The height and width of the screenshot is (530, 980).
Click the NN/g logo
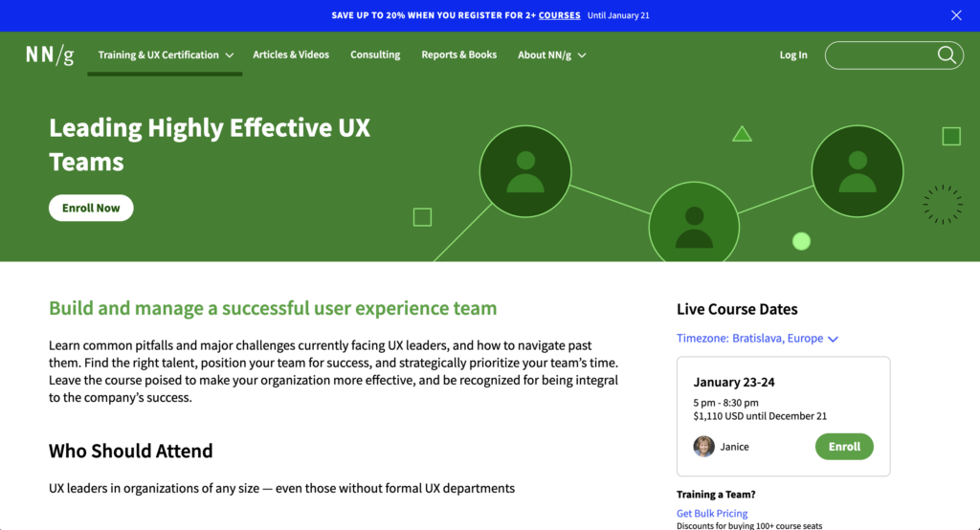50,55
